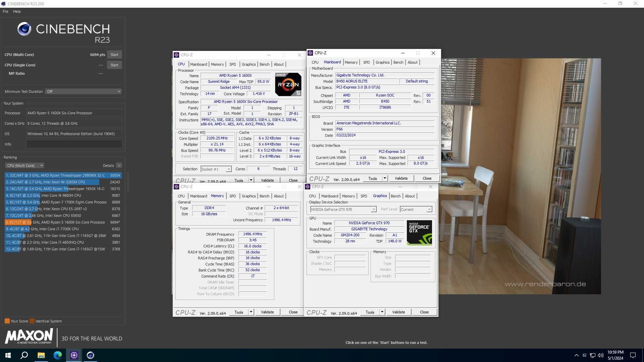The image size is (644, 362).
Task: Click the Default string model field
Action: click(x=417, y=81)
